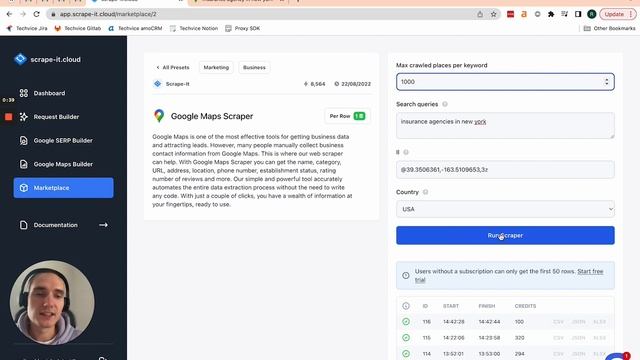Go back to All Presets
The width and height of the screenshot is (640, 360).
tap(173, 67)
